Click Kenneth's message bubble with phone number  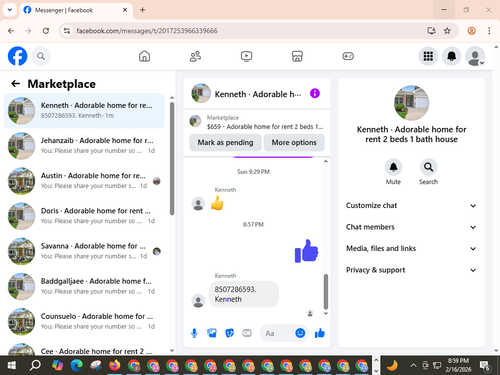(x=244, y=294)
